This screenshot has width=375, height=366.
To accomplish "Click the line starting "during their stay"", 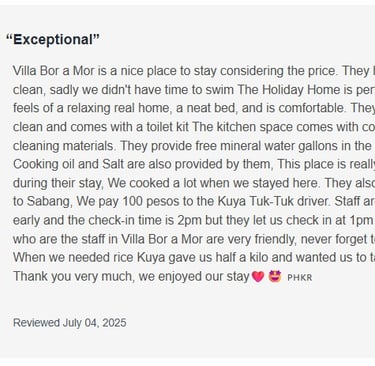I will pyautogui.click(x=194, y=183).
